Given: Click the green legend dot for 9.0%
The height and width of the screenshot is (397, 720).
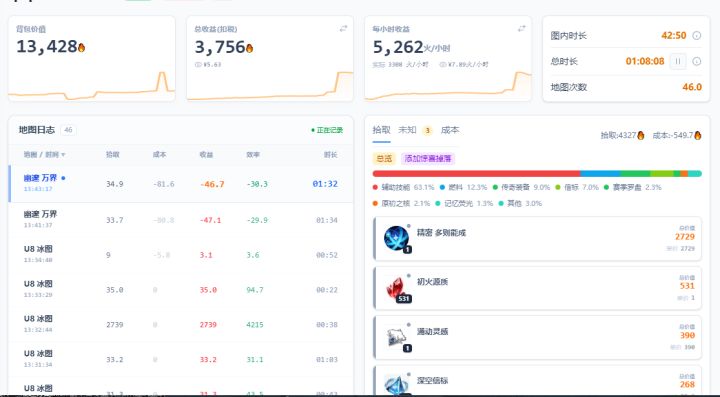Looking at the screenshot, I should click(495, 188).
